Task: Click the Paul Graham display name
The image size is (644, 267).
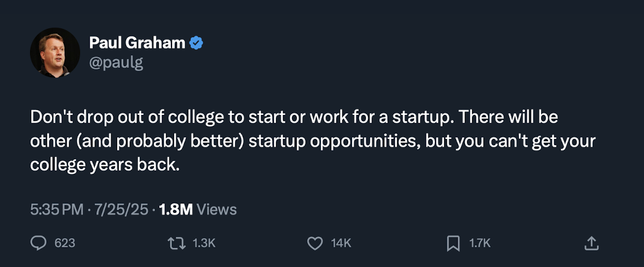Action: tap(137, 43)
